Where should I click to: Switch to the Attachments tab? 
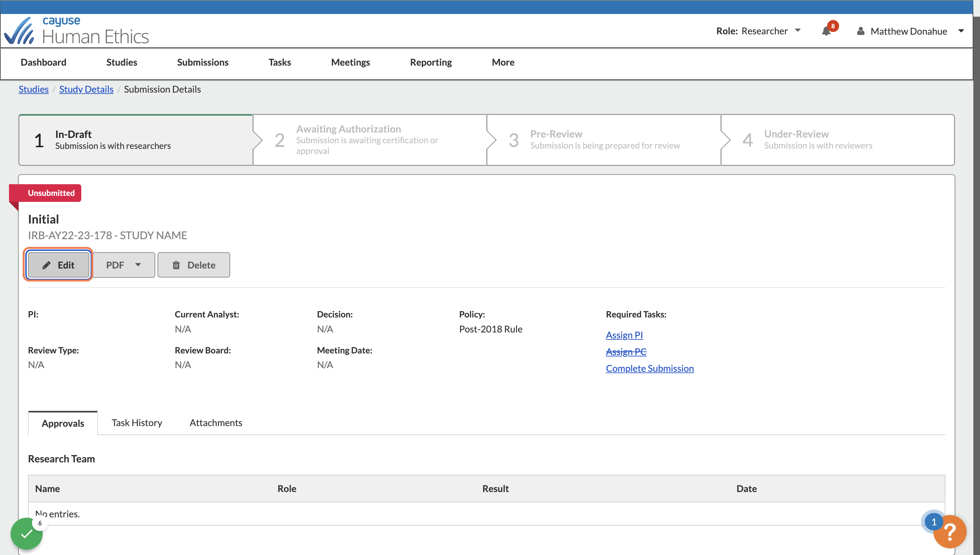216,422
